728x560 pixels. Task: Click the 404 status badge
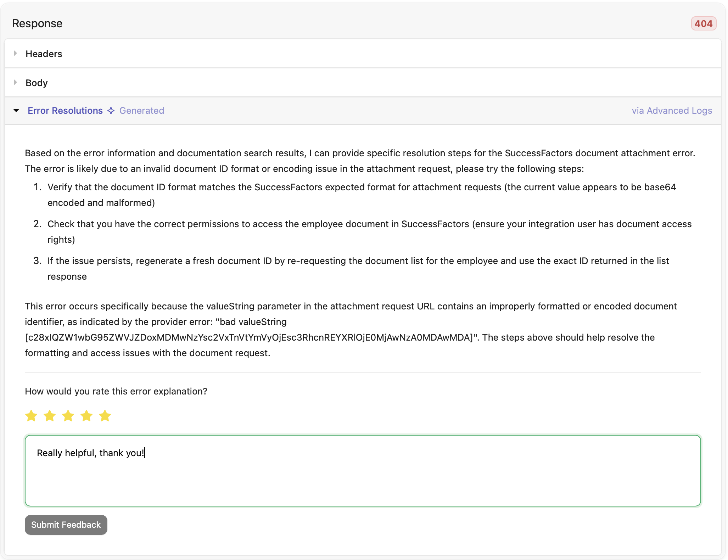[x=703, y=24]
